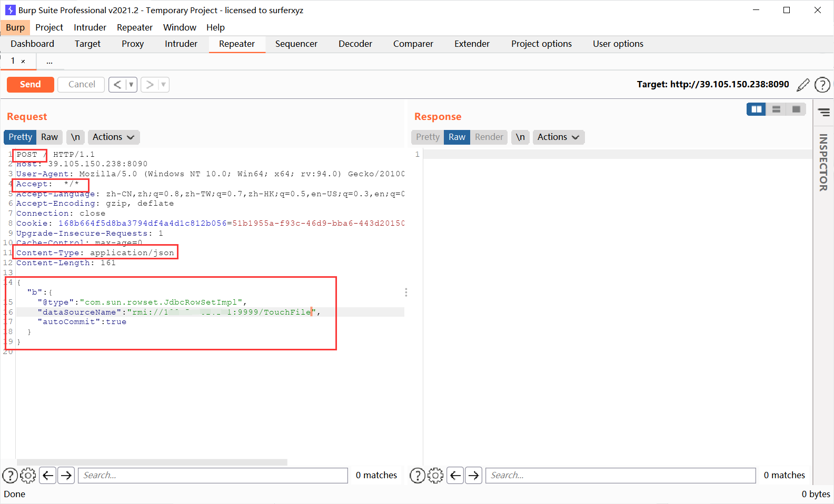Click the Content-Length: 161 line

tap(66, 263)
